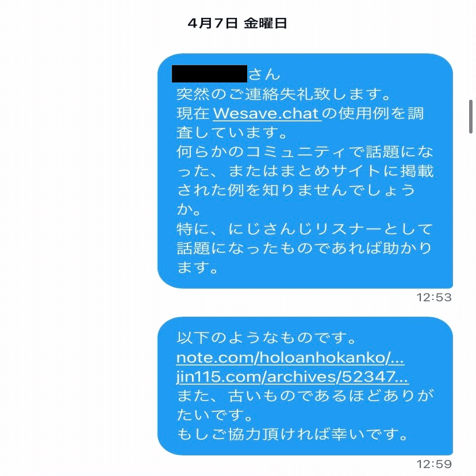Click the 12:53 message timestamp
Viewport: 476px width, 476px height.
pos(434,298)
